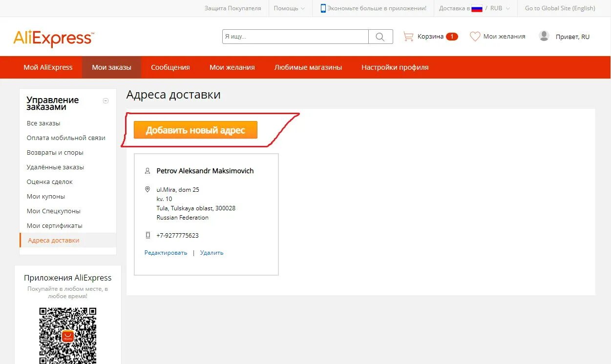Open Мои Спецкупоны sidebar item
Image resolution: width=611 pixels, height=364 pixels.
tap(54, 211)
